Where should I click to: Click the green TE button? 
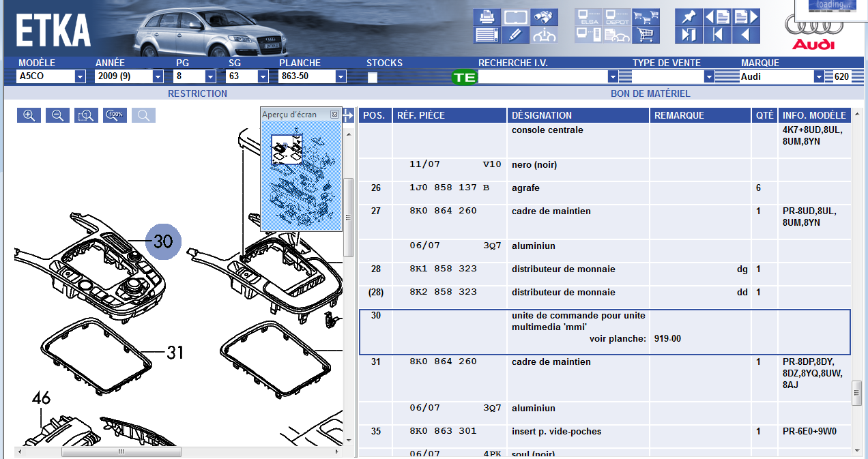click(x=464, y=77)
